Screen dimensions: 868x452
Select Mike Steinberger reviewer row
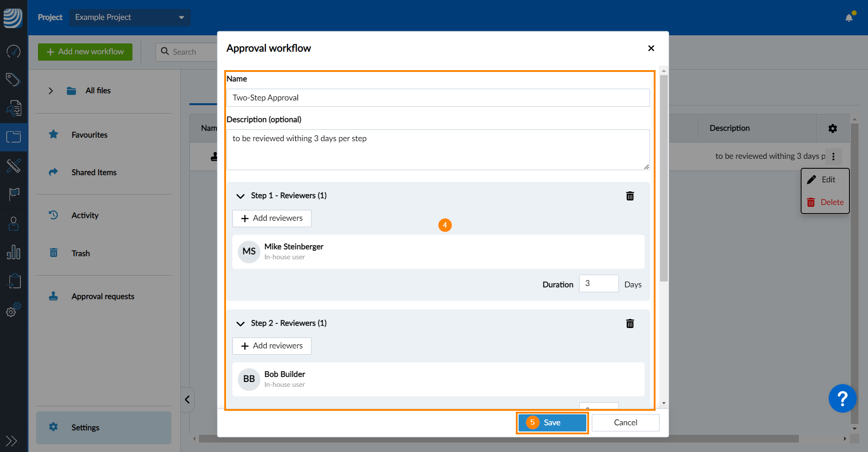pyautogui.click(x=438, y=252)
